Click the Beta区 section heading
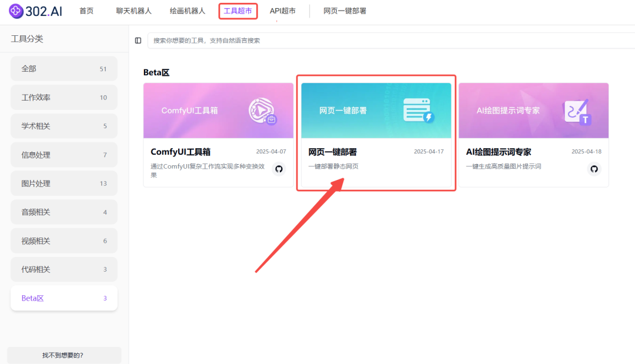The image size is (635, 364). (156, 72)
